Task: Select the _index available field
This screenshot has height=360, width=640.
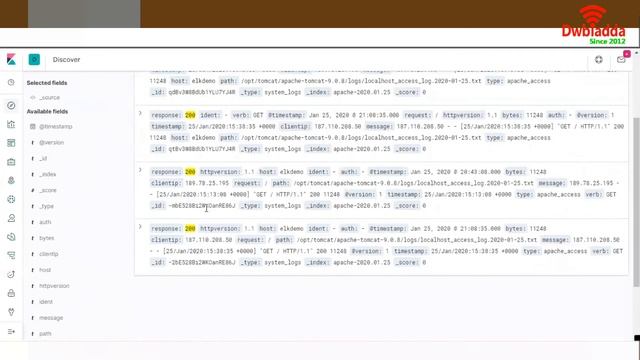Action: click(x=48, y=174)
